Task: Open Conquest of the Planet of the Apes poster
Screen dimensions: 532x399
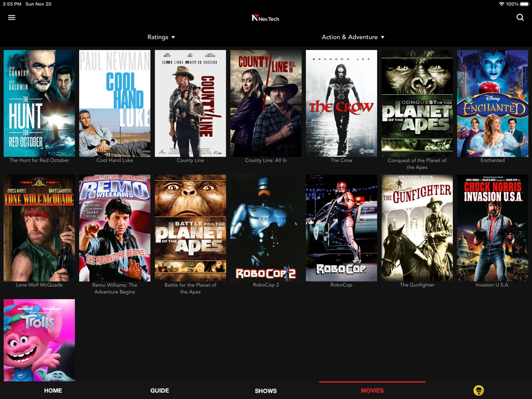Action: [x=417, y=104]
